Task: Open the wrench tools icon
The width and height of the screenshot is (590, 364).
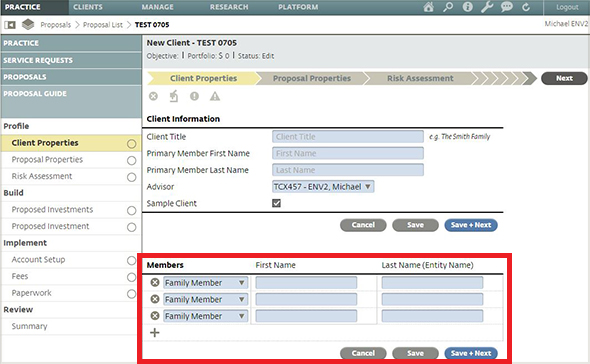Action: point(487,7)
